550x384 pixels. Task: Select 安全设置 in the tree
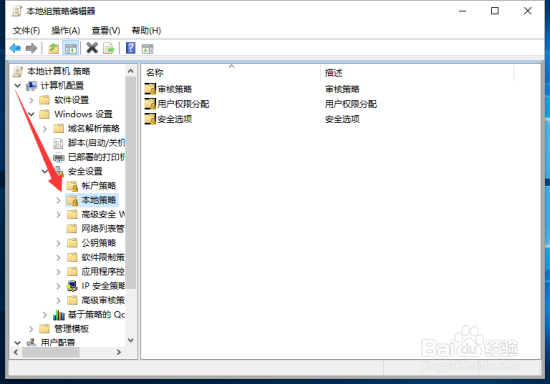tap(85, 171)
